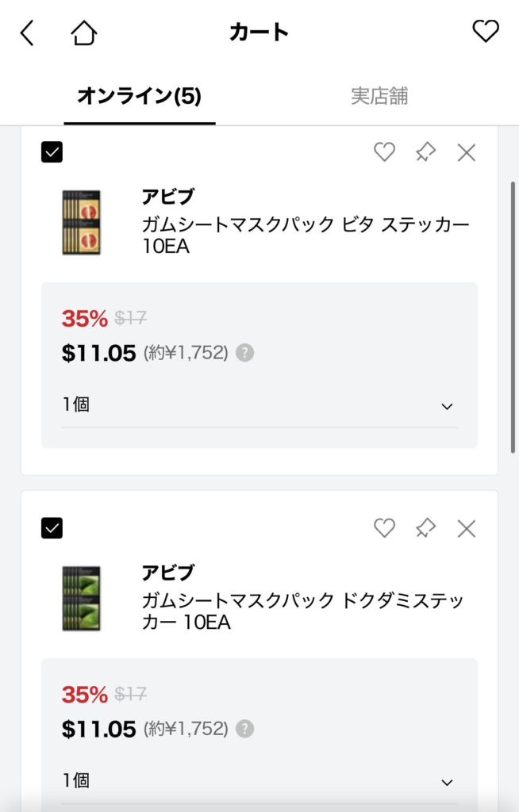Open the home page icon
Screen dimensions: 519x812
[83, 33]
